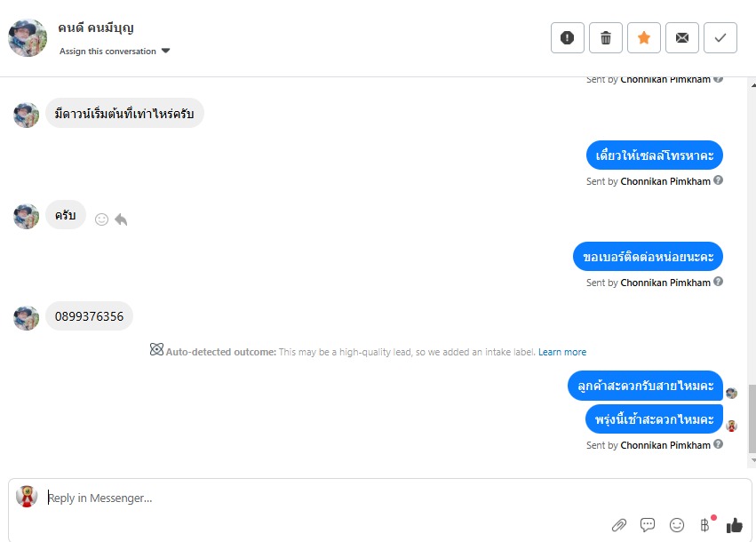Mark conversation unread with the envelope icon

click(682, 37)
